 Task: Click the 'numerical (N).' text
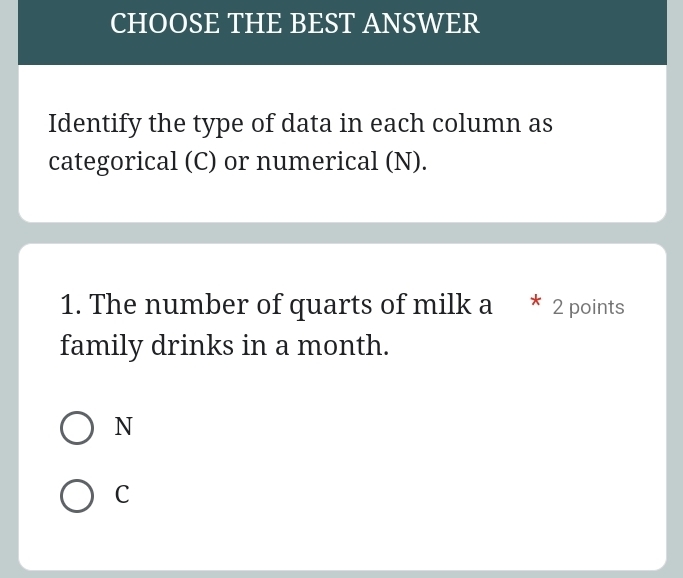[341, 162]
